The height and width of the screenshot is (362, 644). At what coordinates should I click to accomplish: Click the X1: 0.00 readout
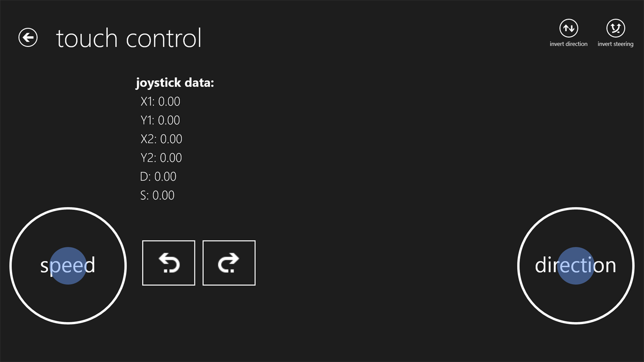[x=160, y=101]
